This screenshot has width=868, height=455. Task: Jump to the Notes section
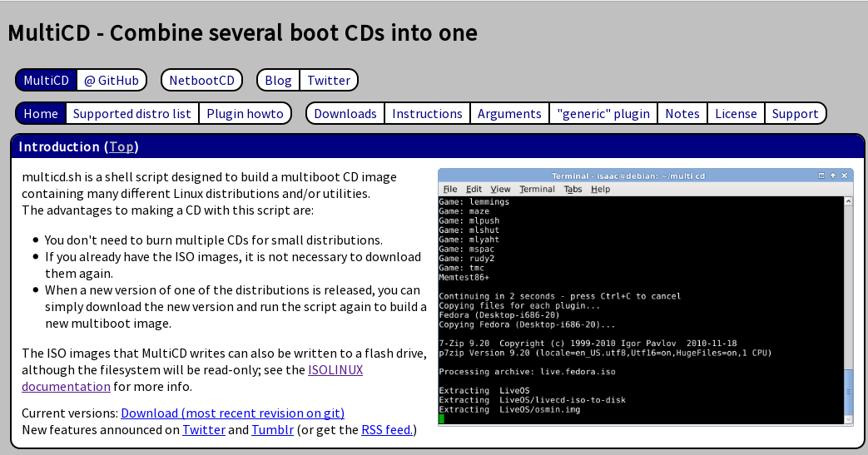tap(682, 113)
